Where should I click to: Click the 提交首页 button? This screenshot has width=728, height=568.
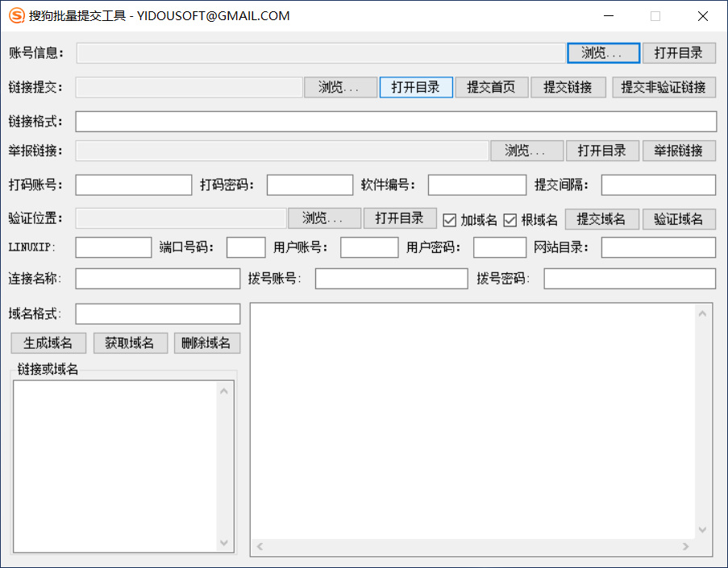click(x=492, y=87)
